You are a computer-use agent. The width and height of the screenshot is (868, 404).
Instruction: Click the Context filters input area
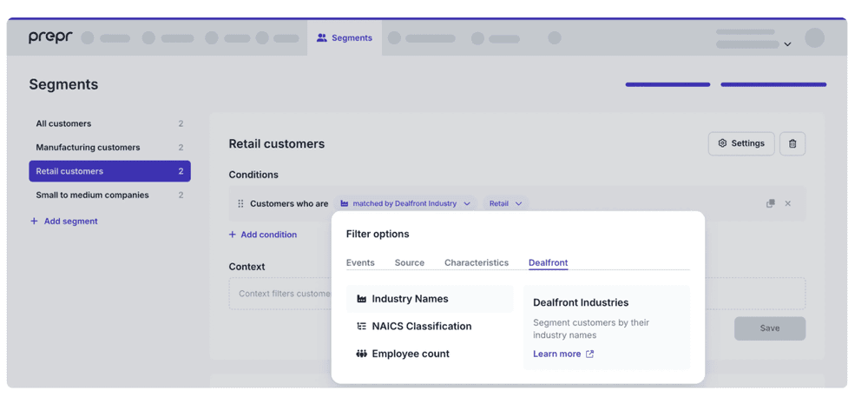tap(517, 294)
